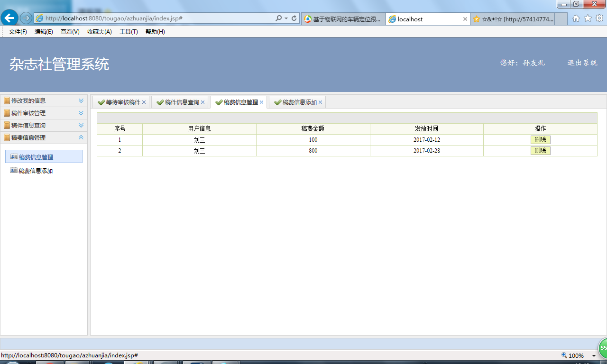This screenshot has height=364, width=607.
Task: Click the date 2017-02-28 cell
Action: [427, 151]
